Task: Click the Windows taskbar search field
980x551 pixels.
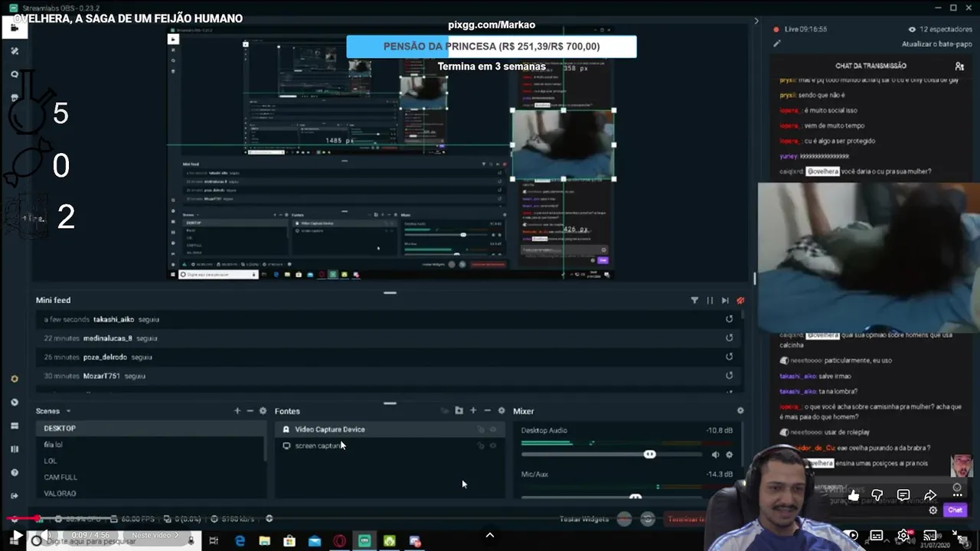Action: tap(113, 541)
